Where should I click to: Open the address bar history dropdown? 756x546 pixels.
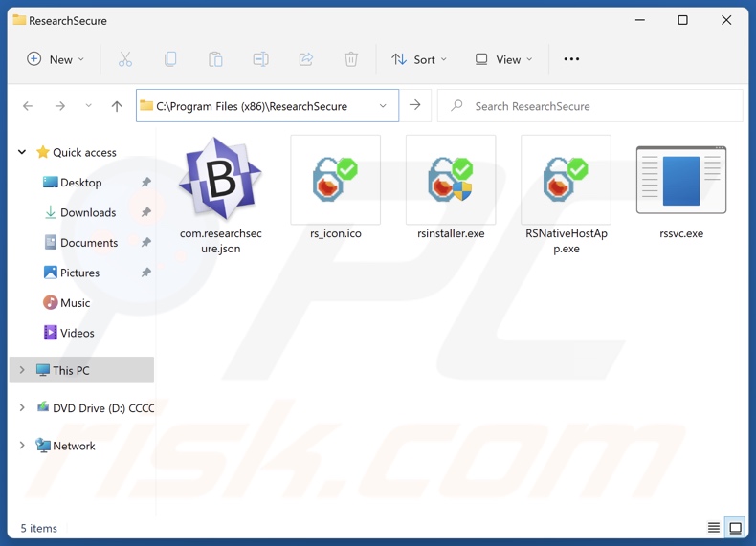click(x=383, y=106)
